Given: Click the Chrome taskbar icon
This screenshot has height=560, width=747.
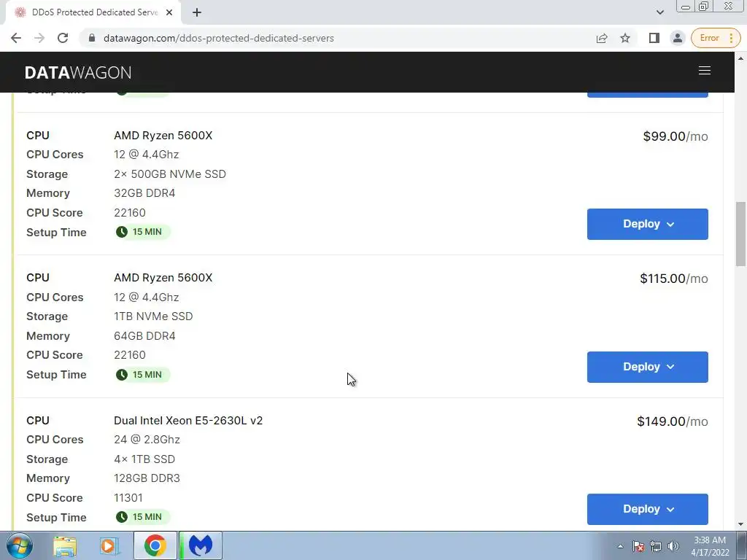Looking at the screenshot, I should pos(155,545).
